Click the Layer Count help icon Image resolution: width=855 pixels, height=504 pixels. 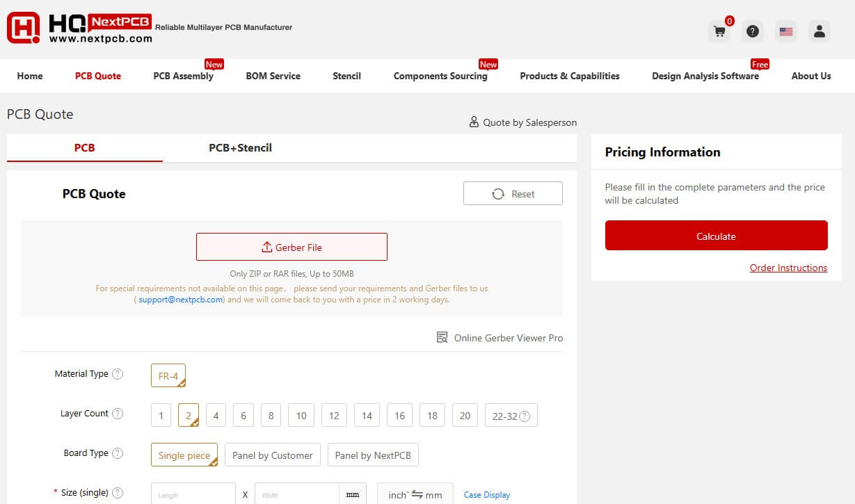[118, 414]
